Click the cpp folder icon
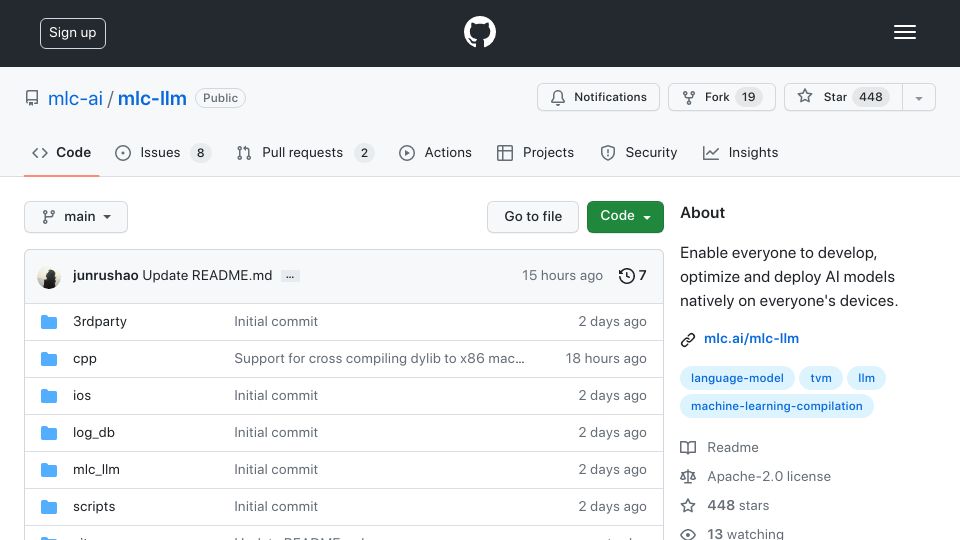Image resolution: width=960 pixels, height=540 pixels. [x=49, y=359]
